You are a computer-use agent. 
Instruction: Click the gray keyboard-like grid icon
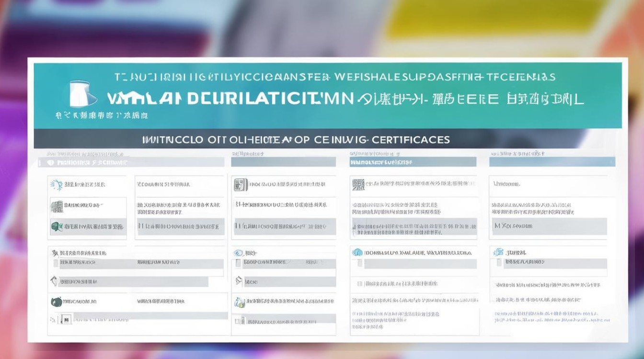click(57, 206)
